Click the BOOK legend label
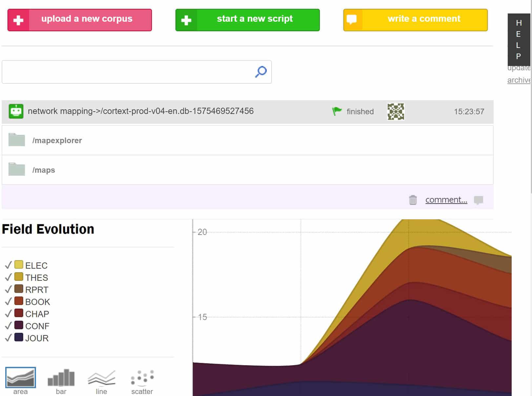532x396 pixels. (x=38, y=302)
